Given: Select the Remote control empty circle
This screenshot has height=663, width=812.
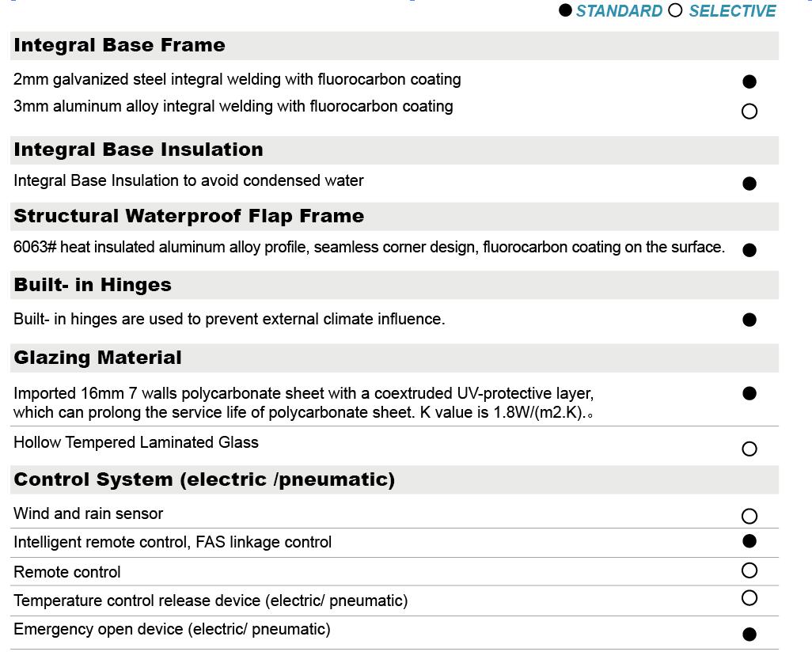Looking at the screenshot, I should pos(749,570).
